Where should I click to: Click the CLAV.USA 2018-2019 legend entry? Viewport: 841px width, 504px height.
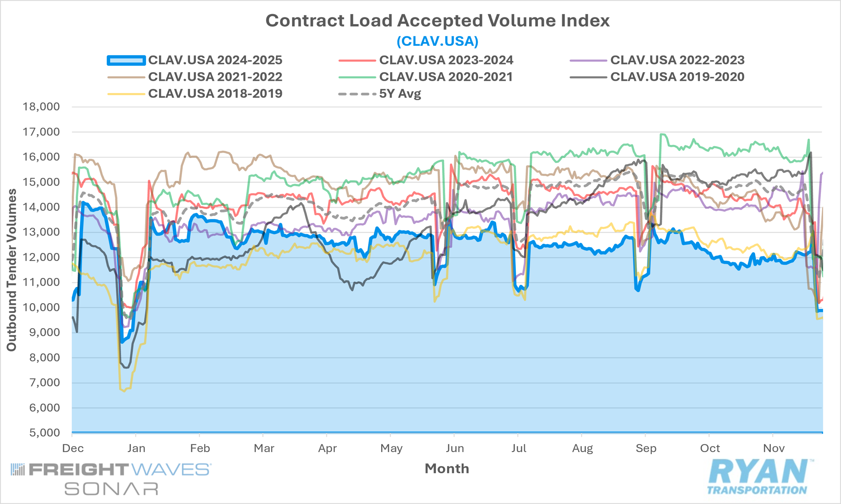[x=215, y=94]
